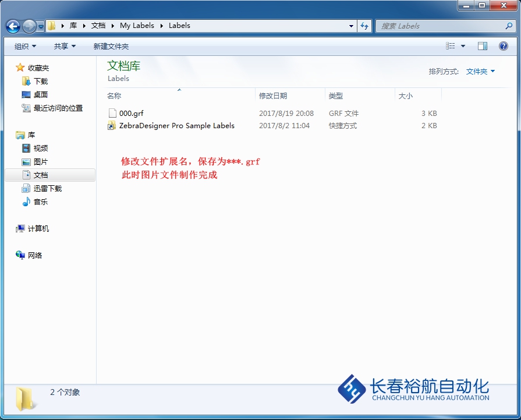Open the 共享 menu
The image size is (521, 420).
point(65,46)
